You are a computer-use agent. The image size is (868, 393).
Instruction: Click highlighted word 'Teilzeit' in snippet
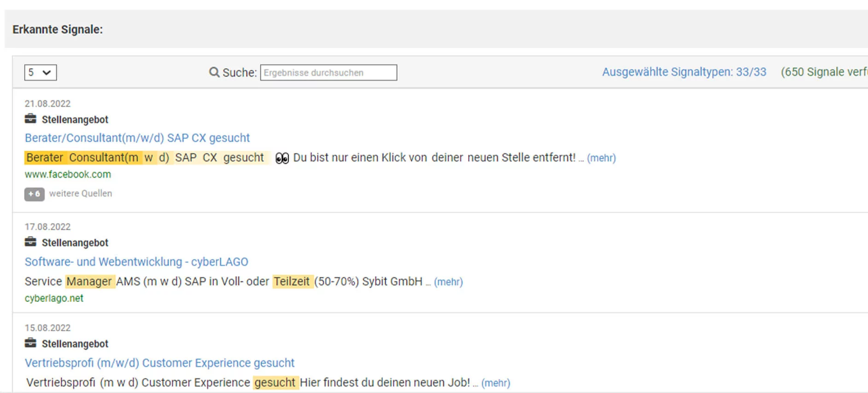[x=292, y=282]
